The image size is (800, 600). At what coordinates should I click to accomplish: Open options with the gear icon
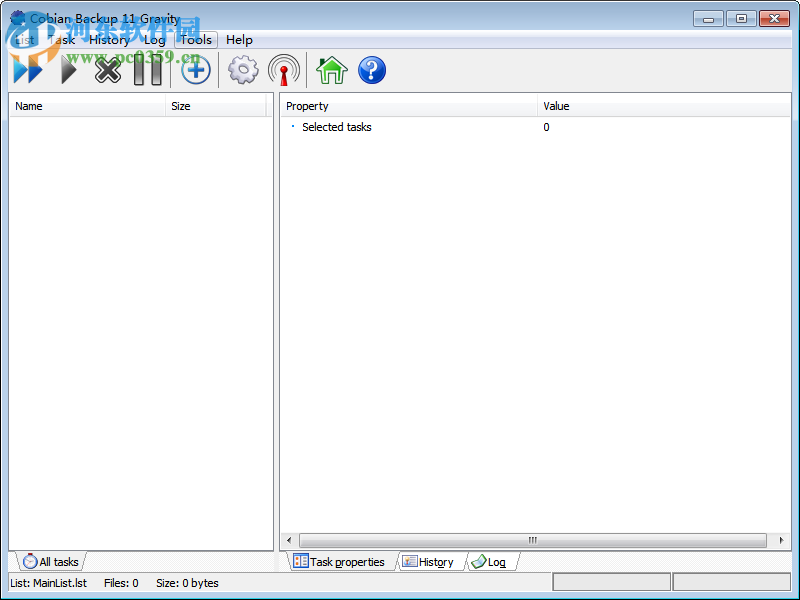pos(243,70)
